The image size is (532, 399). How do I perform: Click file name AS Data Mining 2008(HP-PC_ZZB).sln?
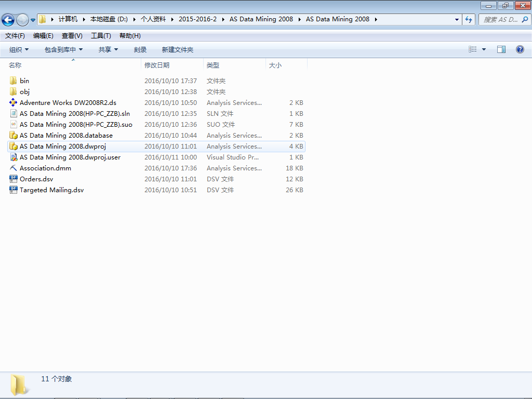click(x=75, y=113)
